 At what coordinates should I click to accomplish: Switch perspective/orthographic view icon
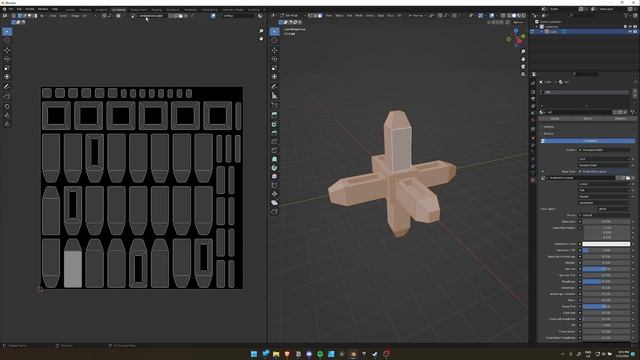coord(523,74)
